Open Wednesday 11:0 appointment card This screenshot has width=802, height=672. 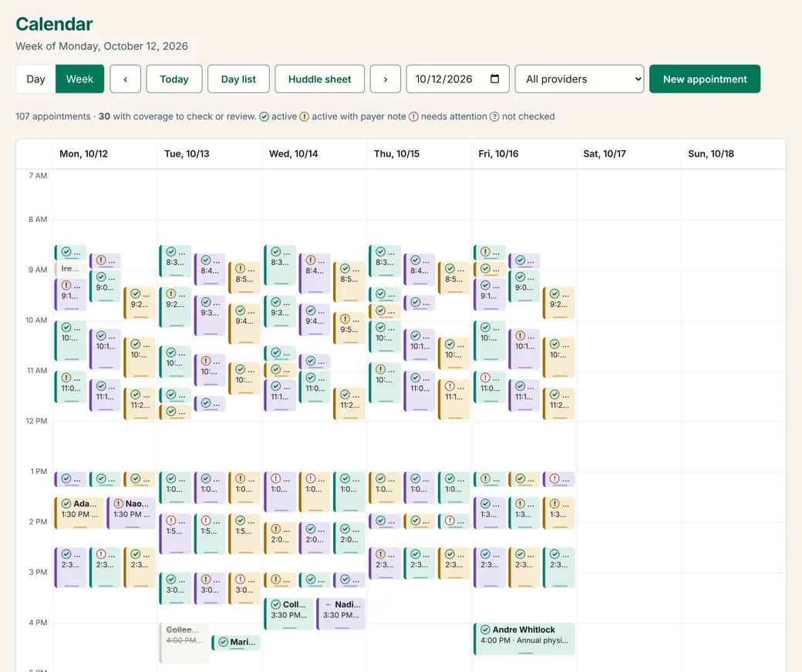click(x=315, y=387)
